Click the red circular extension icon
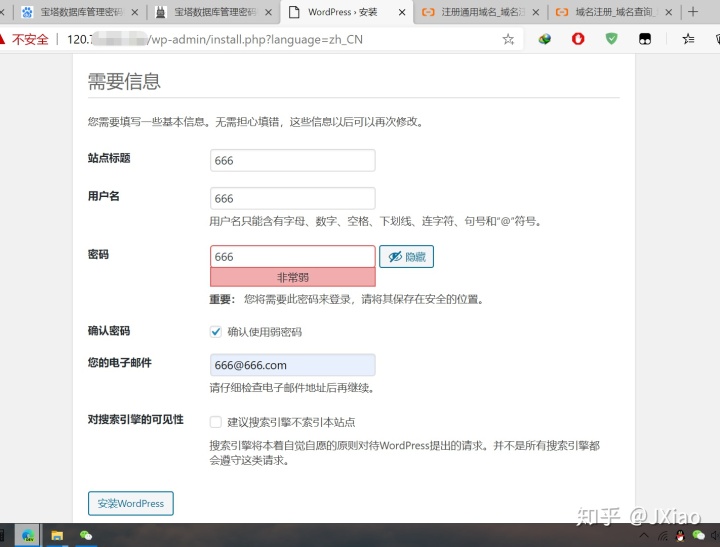This screenshot has width=720, height=547. pyautogui.click(x=578, y=39)
